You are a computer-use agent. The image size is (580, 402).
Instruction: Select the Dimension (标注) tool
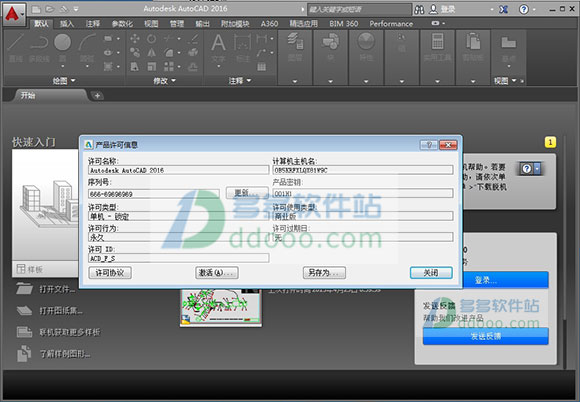pos(243,47)
